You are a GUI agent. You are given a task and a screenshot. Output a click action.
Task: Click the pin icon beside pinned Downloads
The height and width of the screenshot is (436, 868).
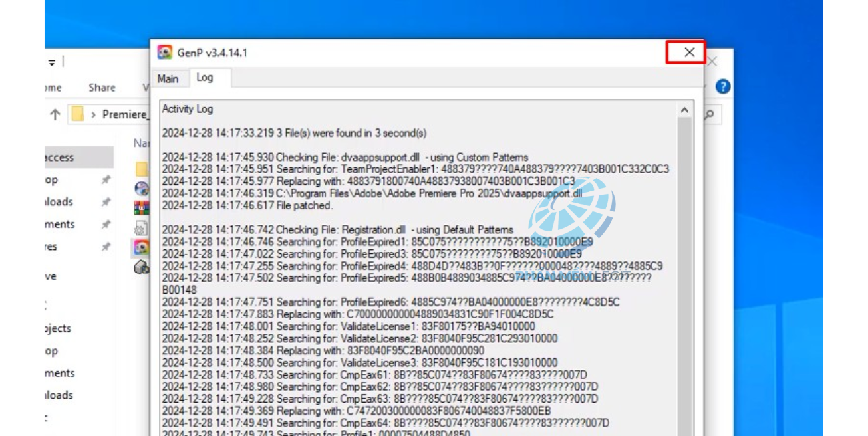pos(105,202)
